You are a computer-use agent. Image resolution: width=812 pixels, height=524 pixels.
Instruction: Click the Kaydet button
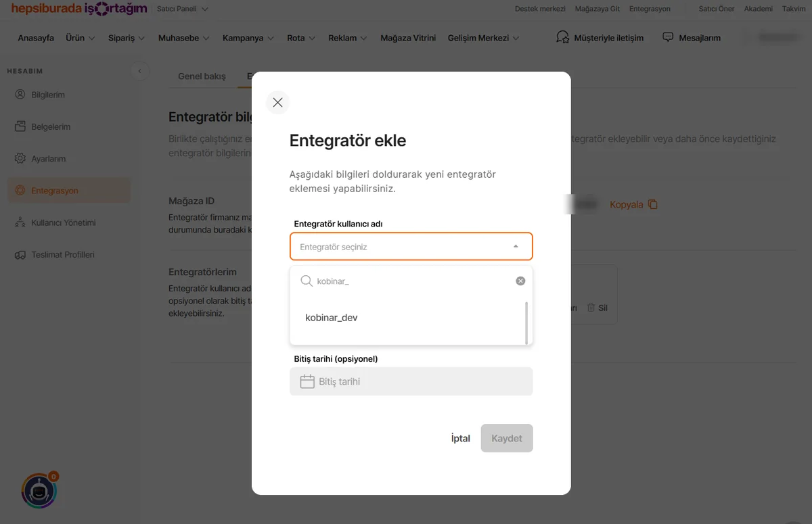(507, 438)
